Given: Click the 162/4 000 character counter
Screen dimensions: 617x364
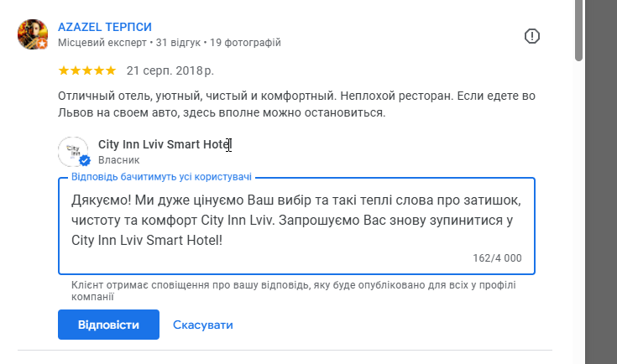Looking at the screenshot, I should tap(497, 258).
